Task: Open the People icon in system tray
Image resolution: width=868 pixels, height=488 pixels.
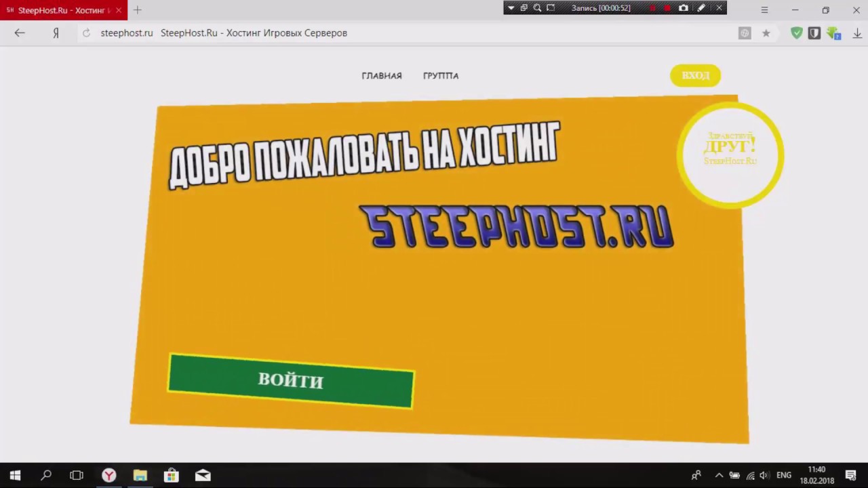Action: pyautogui.click(x=696, y=475)
